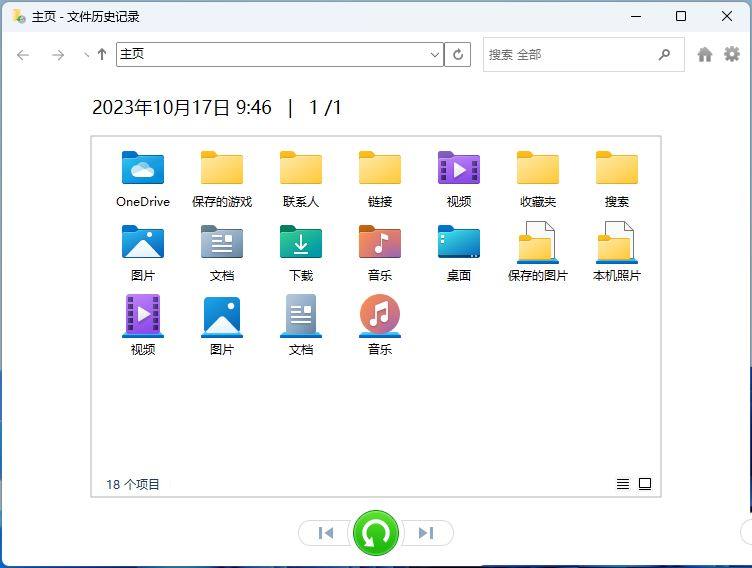Click the green restore button

point(376,533)
